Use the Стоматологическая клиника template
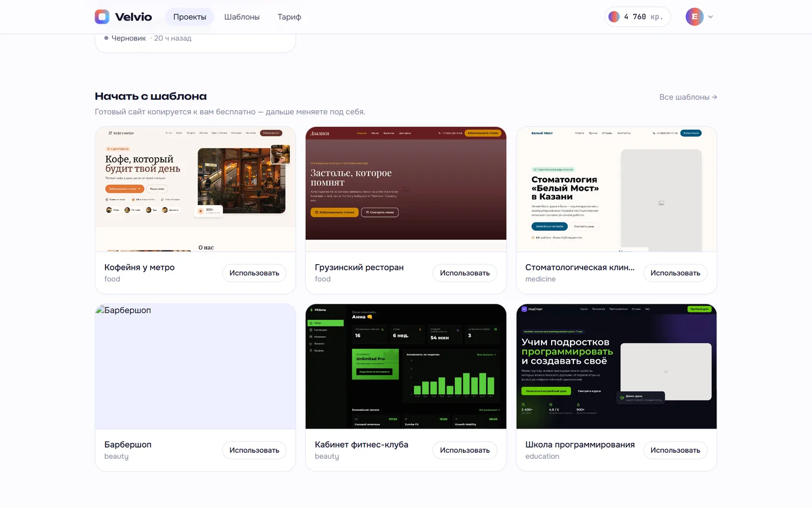Screen dimensions: 812x508 click(x=675, y=273)
